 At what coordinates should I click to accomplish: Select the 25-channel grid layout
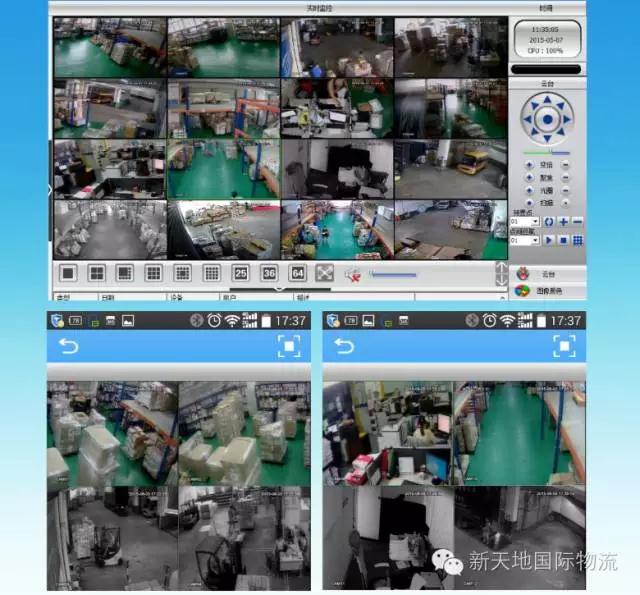tap(241, 272)
